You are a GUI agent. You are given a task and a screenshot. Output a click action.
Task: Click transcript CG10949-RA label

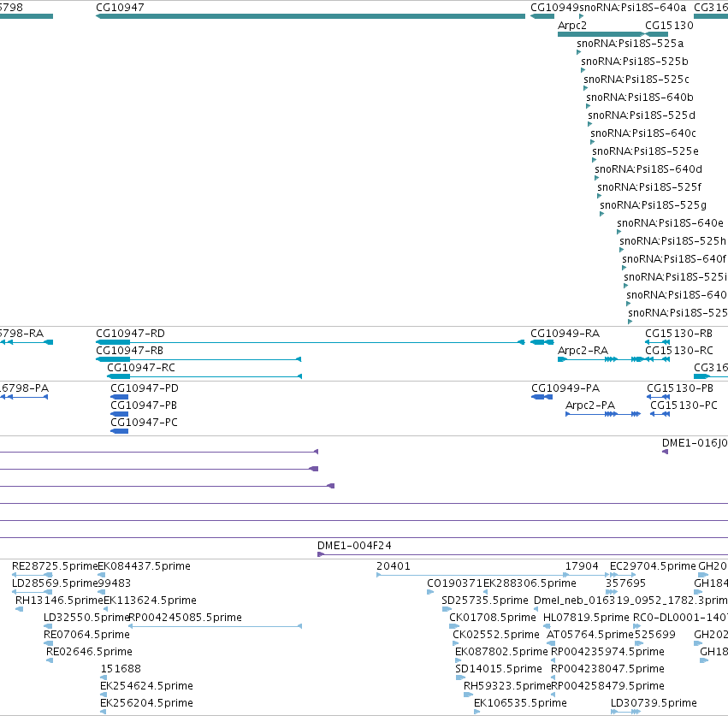565,334
